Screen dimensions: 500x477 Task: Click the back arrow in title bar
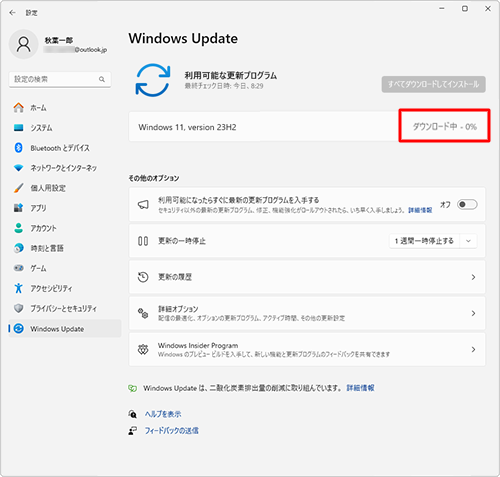click(x=12, y=13)
